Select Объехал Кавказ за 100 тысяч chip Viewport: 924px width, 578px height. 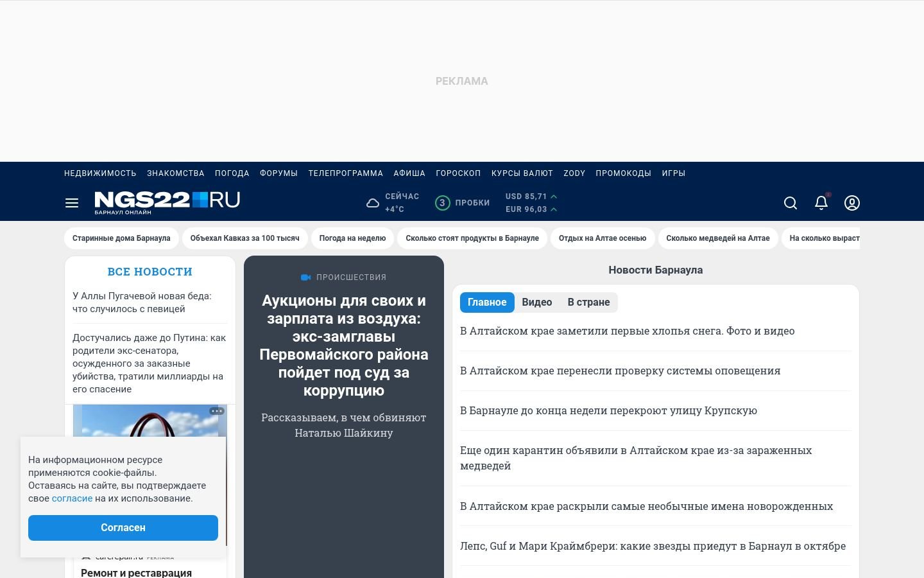(x=244, y=238)
